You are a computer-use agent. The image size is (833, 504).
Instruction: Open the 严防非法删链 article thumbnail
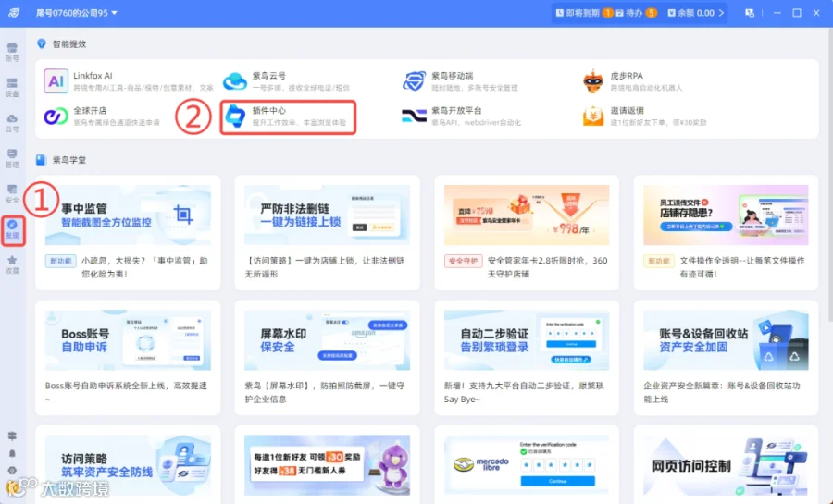coord(327,215)
